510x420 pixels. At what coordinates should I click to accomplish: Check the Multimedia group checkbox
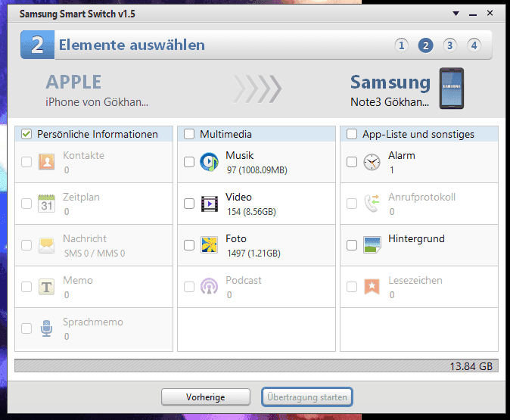tap(189, 134)
